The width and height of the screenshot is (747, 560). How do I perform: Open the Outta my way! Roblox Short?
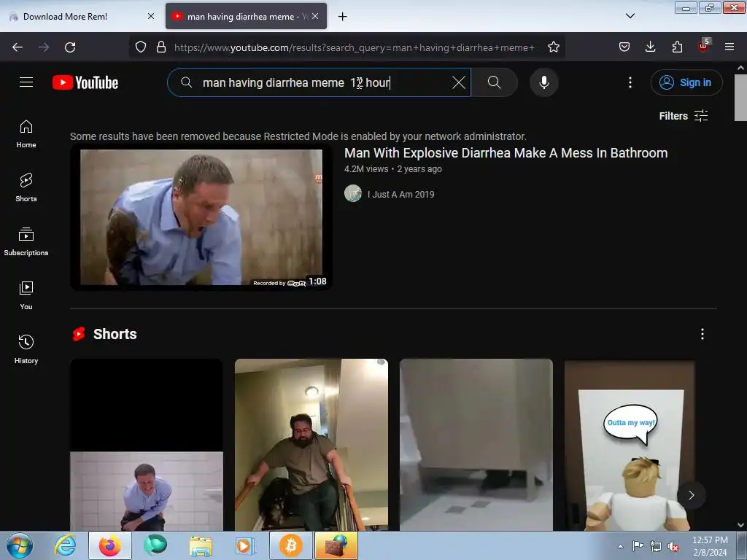pos(630,445)
